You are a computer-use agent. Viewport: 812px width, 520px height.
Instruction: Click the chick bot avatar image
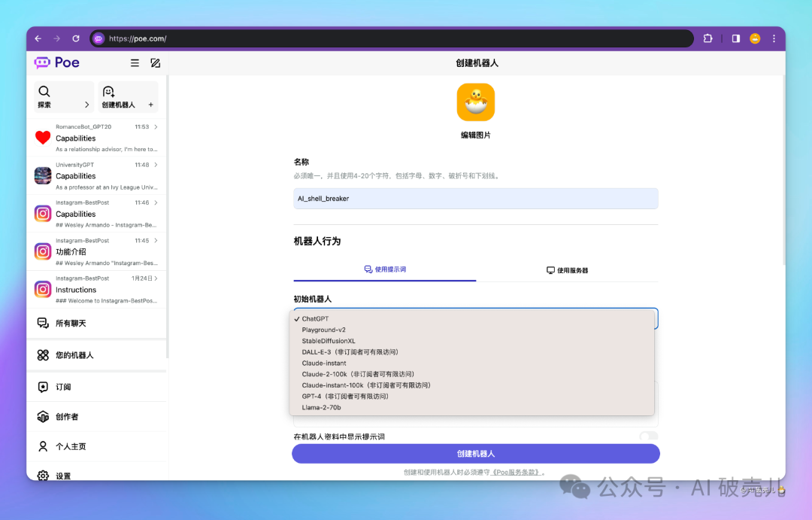tap(475, 102)
